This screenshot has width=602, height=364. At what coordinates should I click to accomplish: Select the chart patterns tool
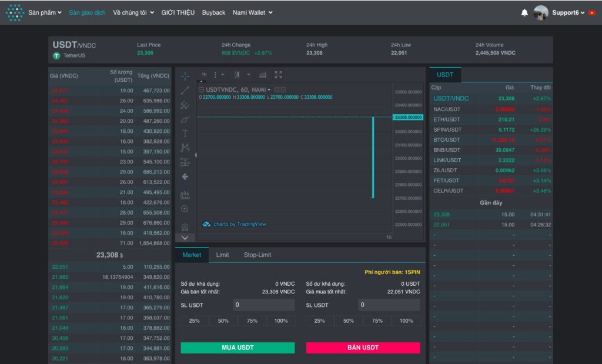coord(185,148)
